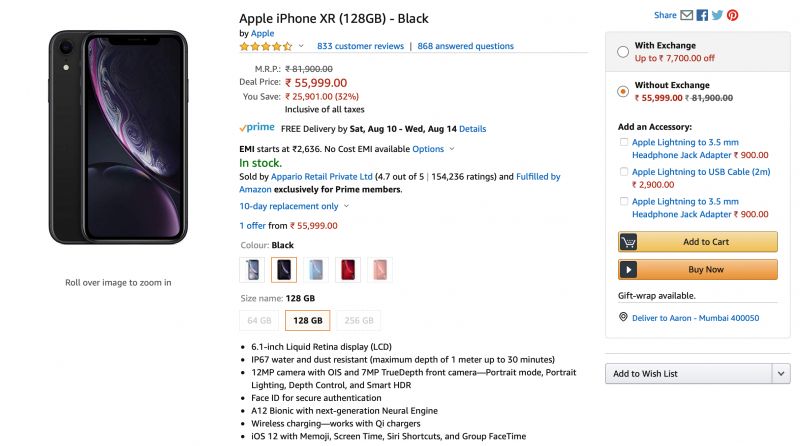Click the location pin delivery icon
This screenshot has height=446, width=800.
tap(623, 317)
